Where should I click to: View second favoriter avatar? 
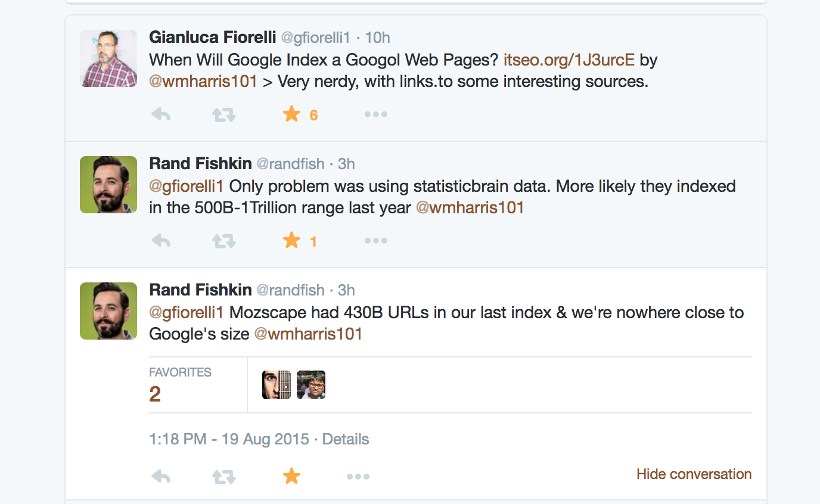click(311, 385)
